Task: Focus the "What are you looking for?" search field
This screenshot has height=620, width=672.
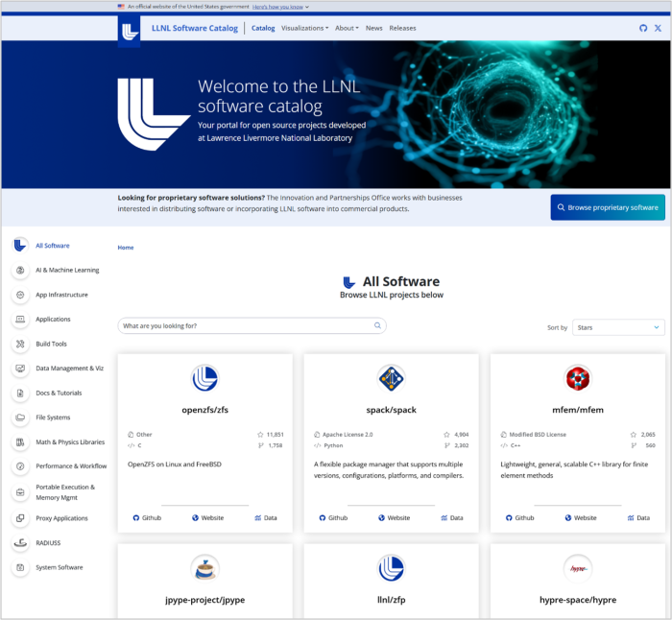Action: [245, 326]
